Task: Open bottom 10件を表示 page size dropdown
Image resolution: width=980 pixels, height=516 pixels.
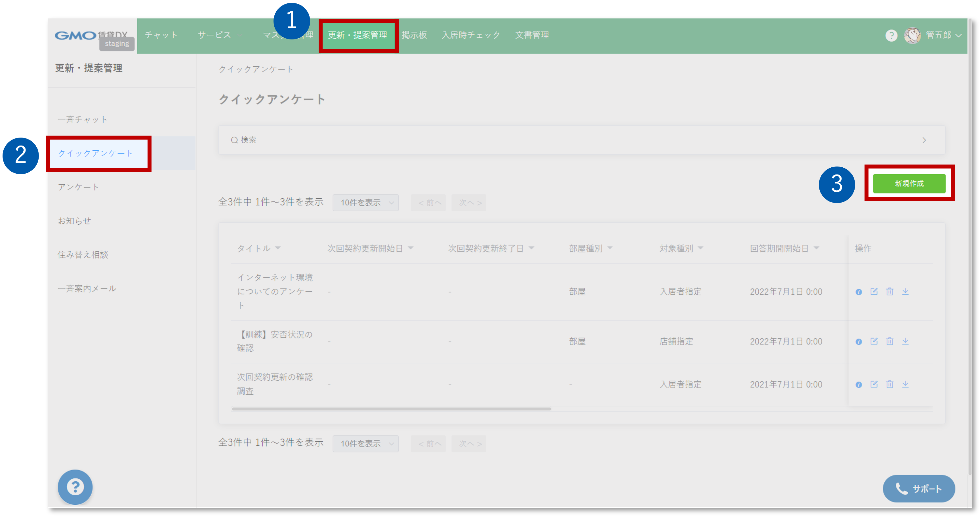Action: click(x=366, y=443)
